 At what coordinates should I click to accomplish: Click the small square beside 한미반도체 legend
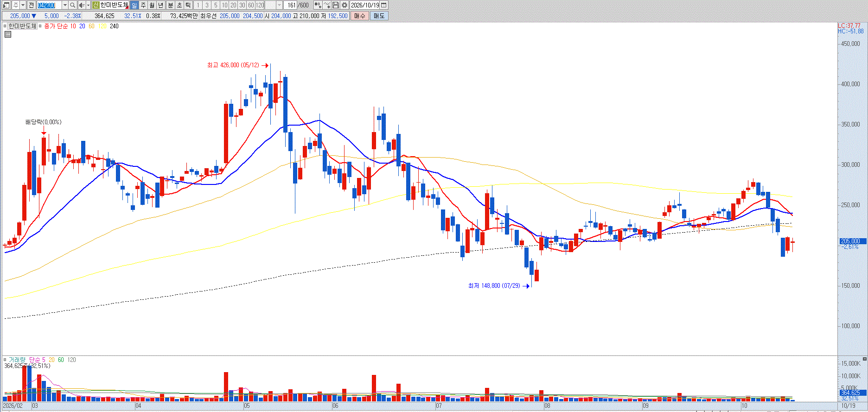(x=6, y=26)
